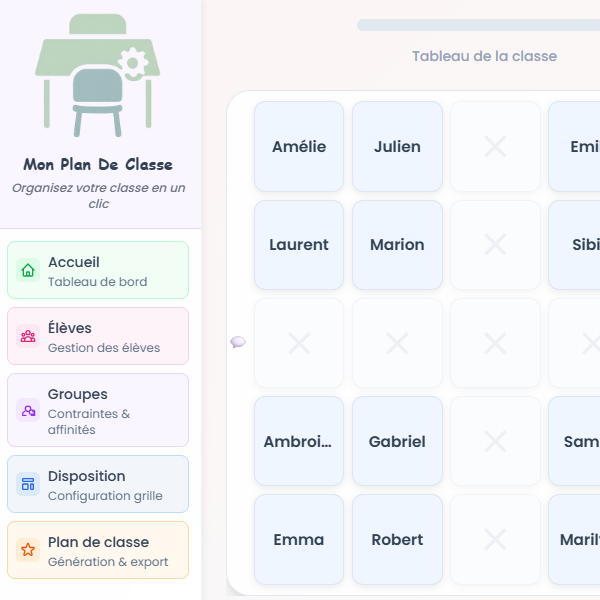
Task: Click Laurent's seat in the grid
Action: [299, 245]
